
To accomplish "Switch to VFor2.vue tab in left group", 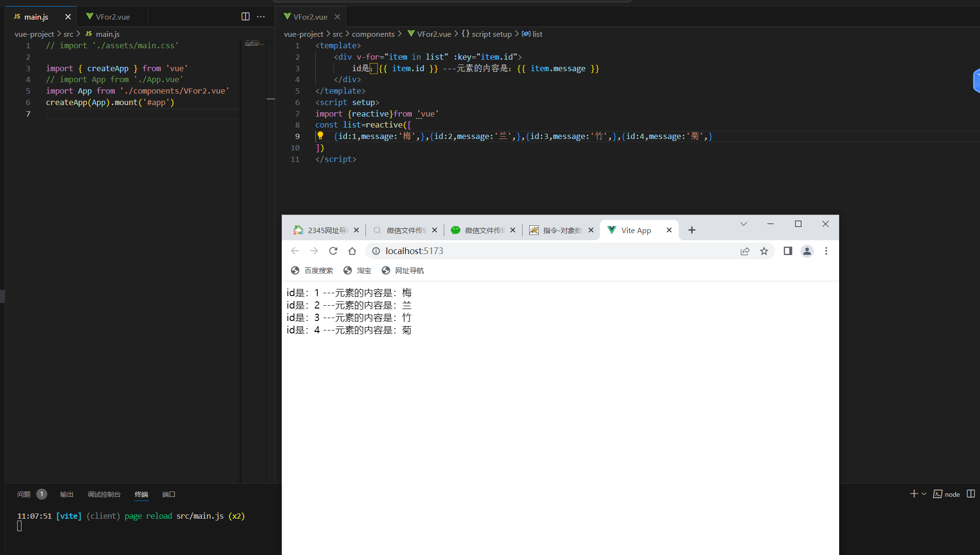I will [x=112, y=17].
